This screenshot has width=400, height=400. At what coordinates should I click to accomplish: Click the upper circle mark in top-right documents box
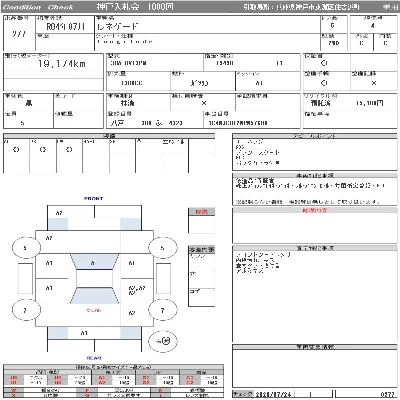[324, 63]
